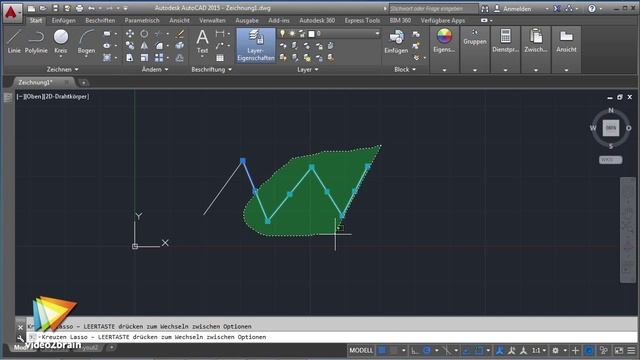The width and height of the screenshot is (640, 360).
Task: Select the Linie drawing tool
Action: pyautogui.click(x=14, y=42)
